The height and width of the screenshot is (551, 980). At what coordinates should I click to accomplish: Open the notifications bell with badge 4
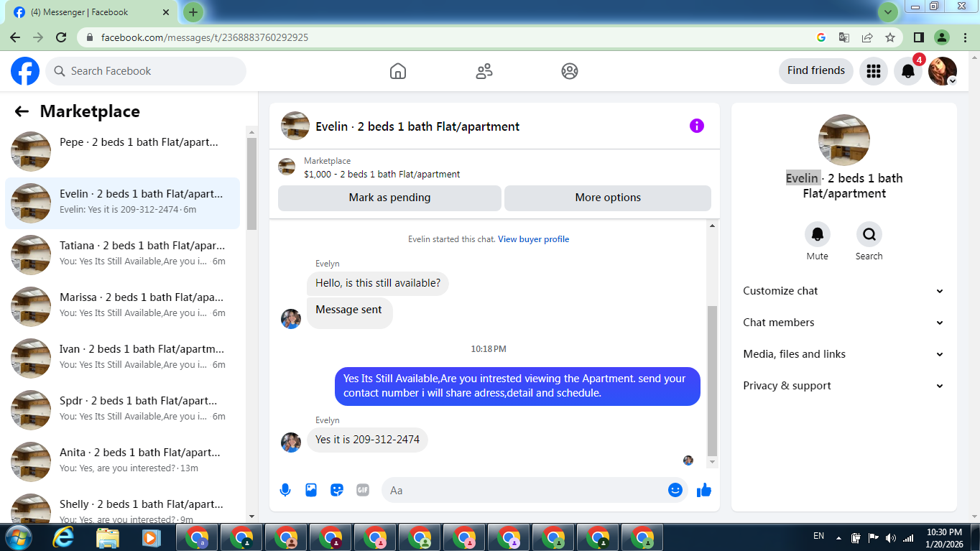[908, 71]
